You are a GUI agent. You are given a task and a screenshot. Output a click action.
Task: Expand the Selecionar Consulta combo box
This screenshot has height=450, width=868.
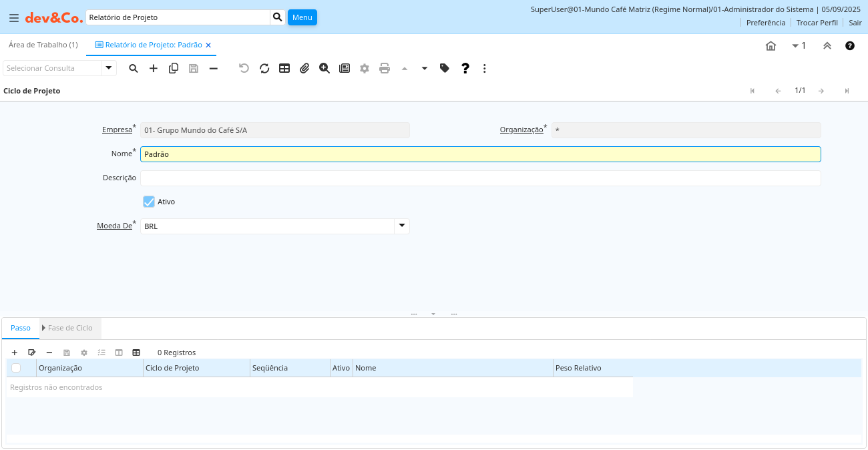tap(109, 68)
